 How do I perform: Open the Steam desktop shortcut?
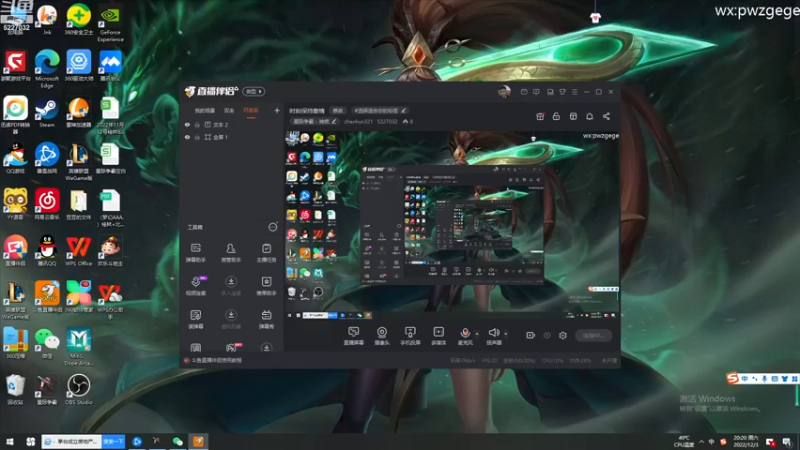[47, 112]
